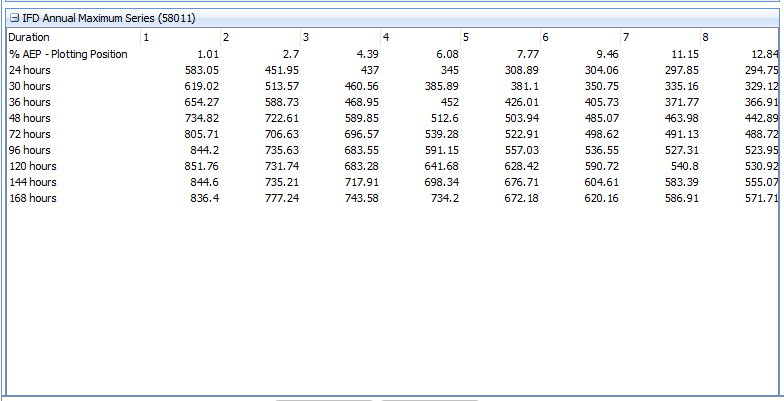This screenshot has width=784, height=401.
Task: Select the 24 hours row label
Action: (29, 70)
